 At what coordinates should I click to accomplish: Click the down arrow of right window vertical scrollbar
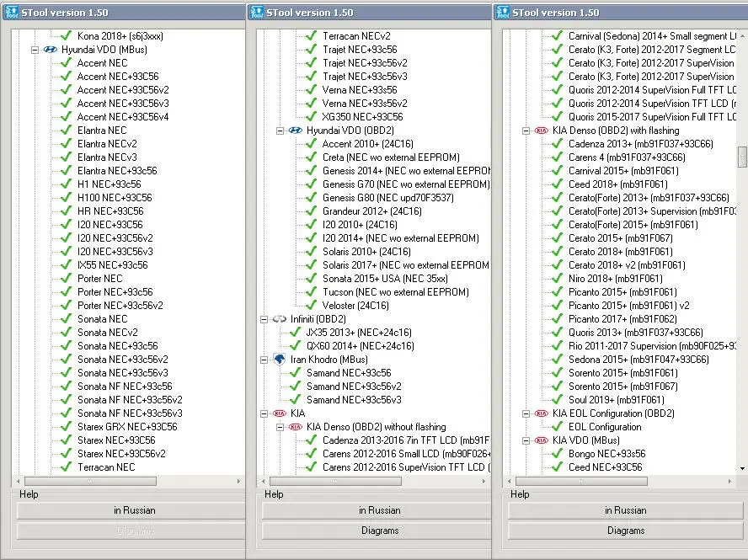[x=742, y=469]
